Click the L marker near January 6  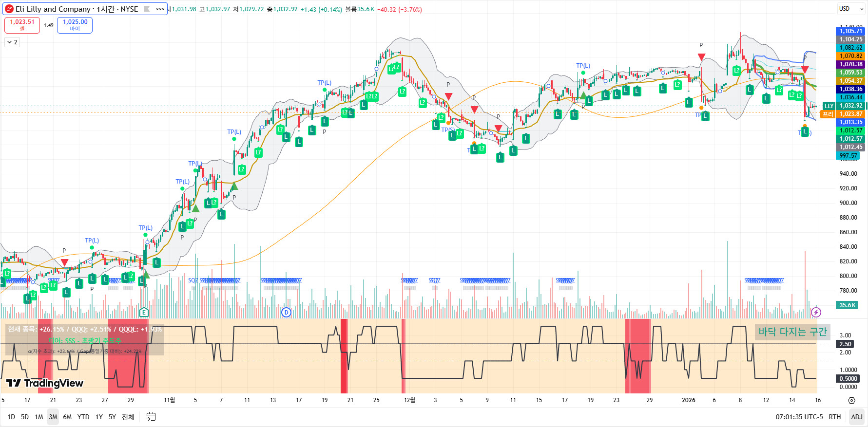(x=705, y=116)
